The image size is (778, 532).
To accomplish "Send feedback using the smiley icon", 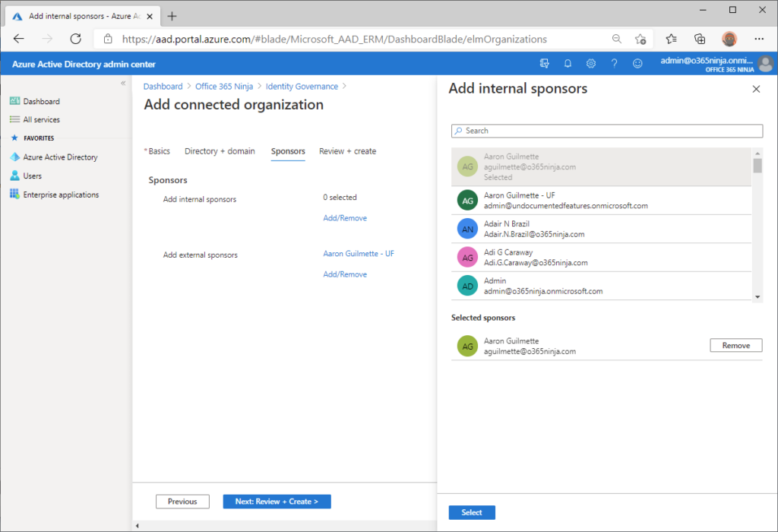I will (x=637, y=63).
